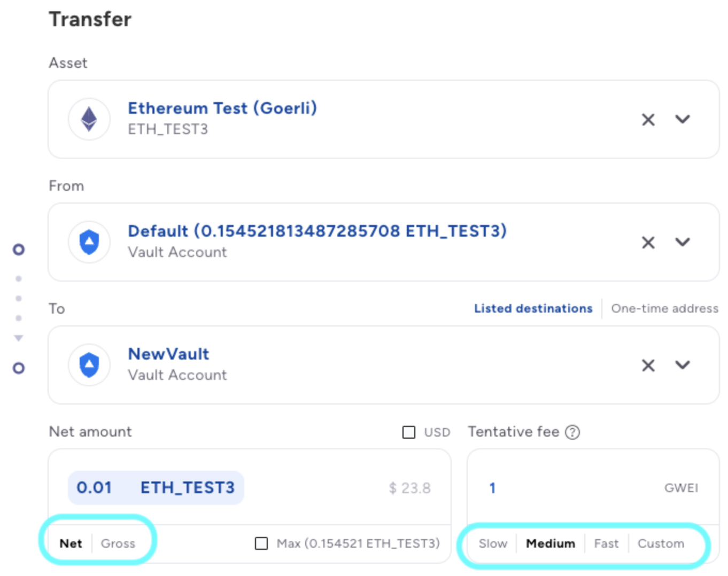Expand the From vault account dropdown

coord(683,242)
